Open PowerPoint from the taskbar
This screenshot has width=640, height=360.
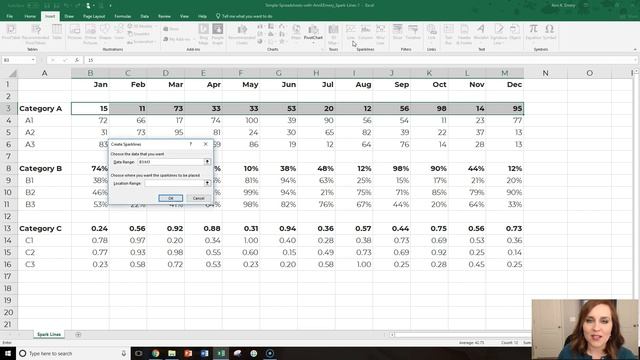(188, 353)
